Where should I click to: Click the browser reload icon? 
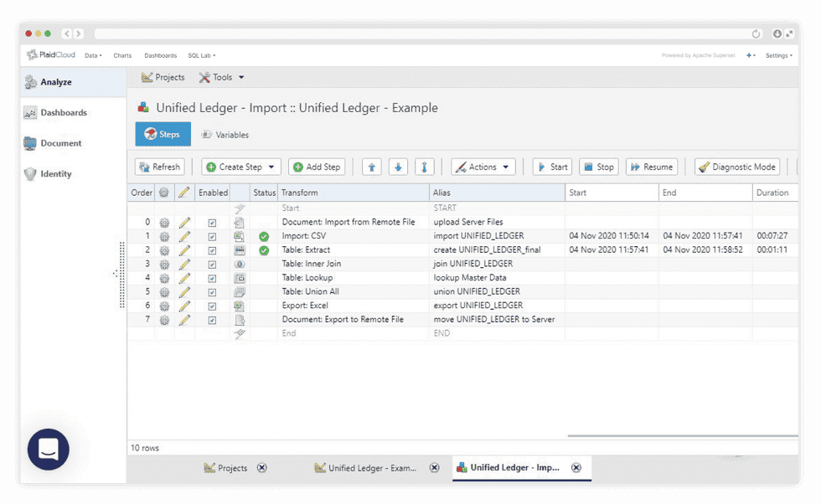pyautogui.click(x=756, y=34)
